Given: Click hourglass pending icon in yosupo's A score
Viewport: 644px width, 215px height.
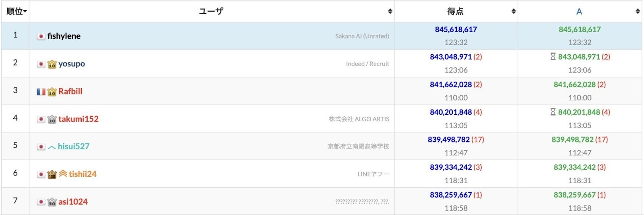Looking at the screenshot, I should [x=553, y=57].
